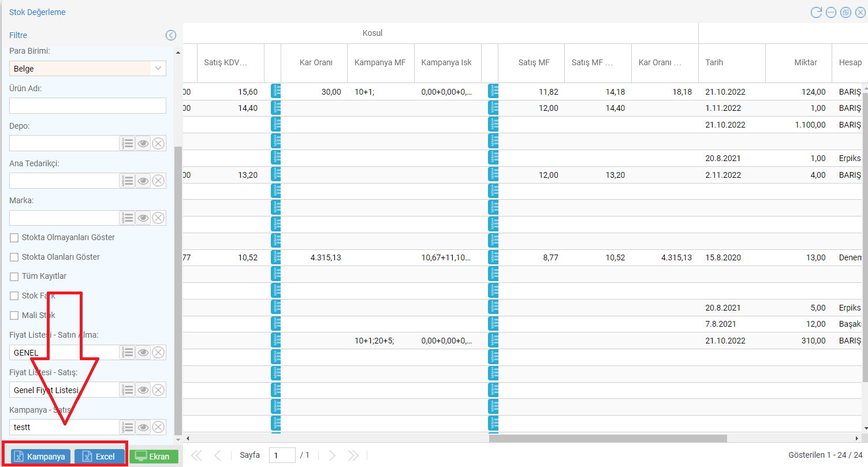The image size is (868, 467).
Task: Select the Kampanya Isk cell 10,67+11,10…
Action: point(448,257)
